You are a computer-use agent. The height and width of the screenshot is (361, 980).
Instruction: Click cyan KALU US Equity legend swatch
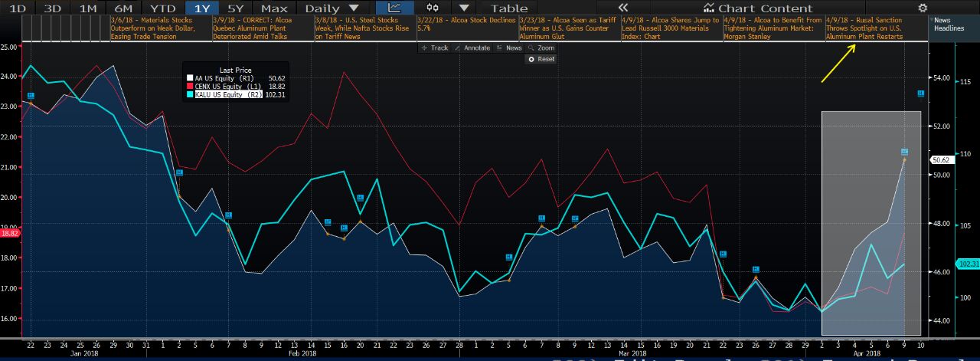coord(190,95)
